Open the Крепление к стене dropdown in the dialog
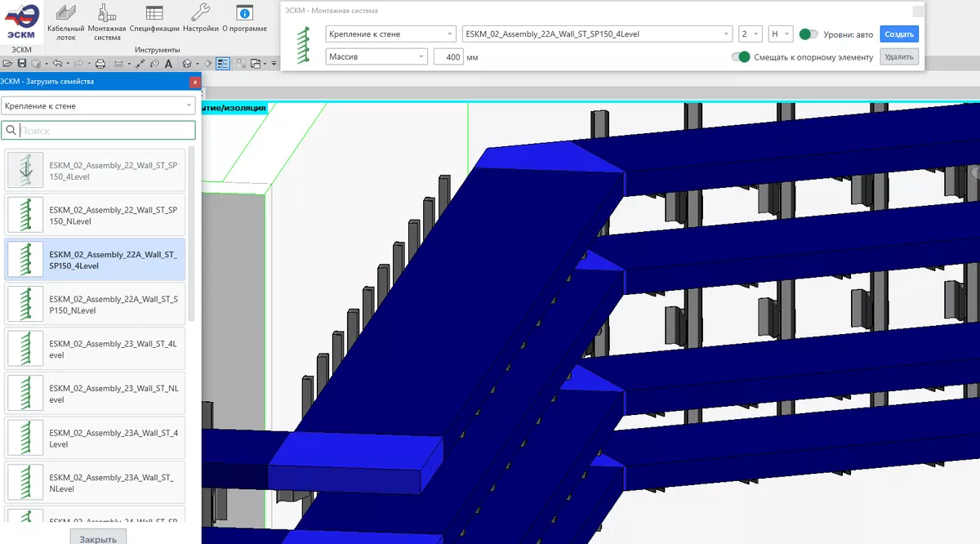 pyautogui.click(x=390, y=33)
